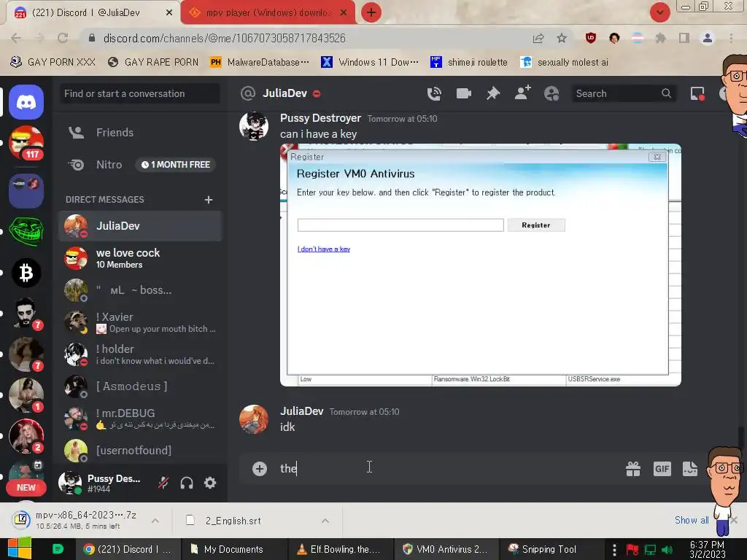Open the GIF picker
747x560 pixels.
[662, 469]
